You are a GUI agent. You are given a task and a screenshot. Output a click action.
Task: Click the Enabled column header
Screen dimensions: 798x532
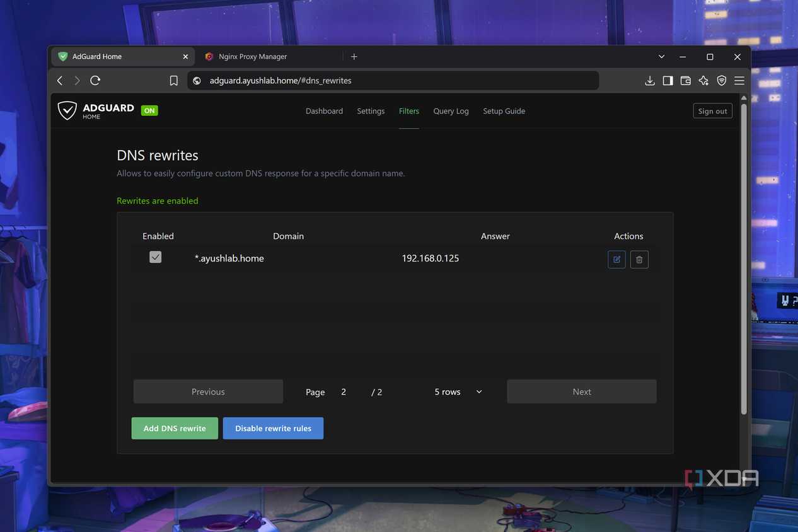pos(158,236)
